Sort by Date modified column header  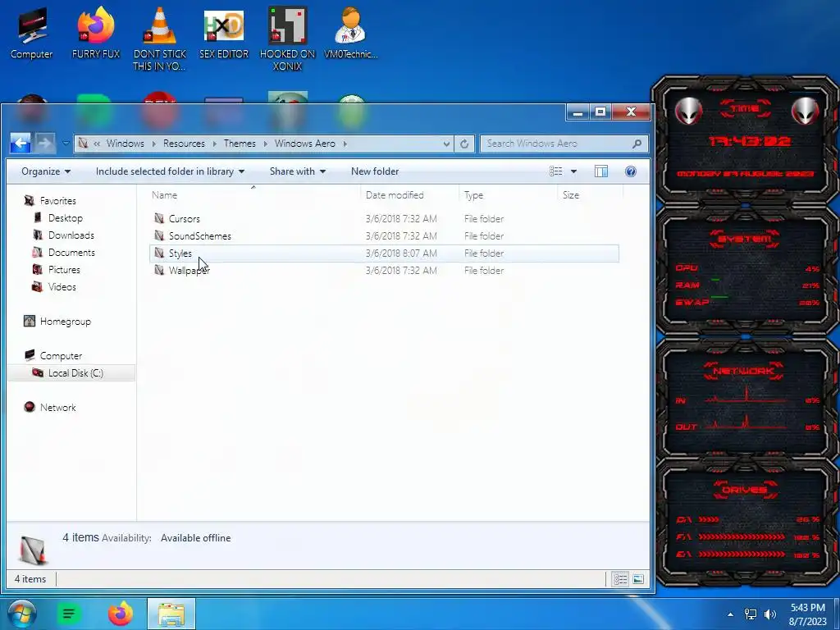(x=410, y=195)
